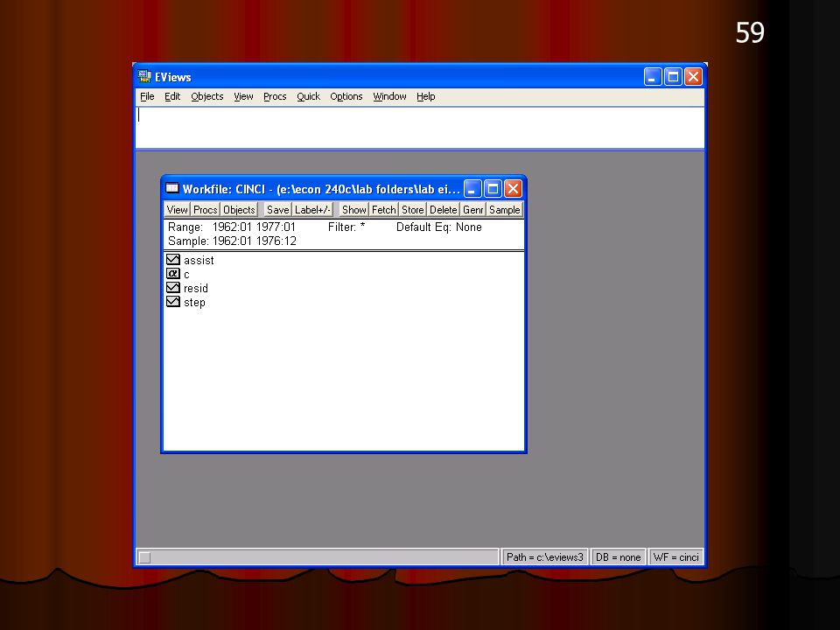
Task: Click the EViews application icon in title bar
Action: (x=144, y=77)
